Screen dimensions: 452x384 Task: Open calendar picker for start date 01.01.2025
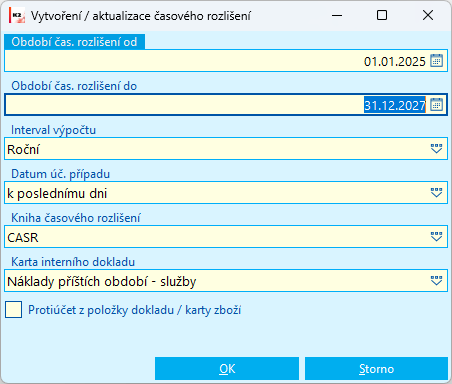(x=436, y=61)
